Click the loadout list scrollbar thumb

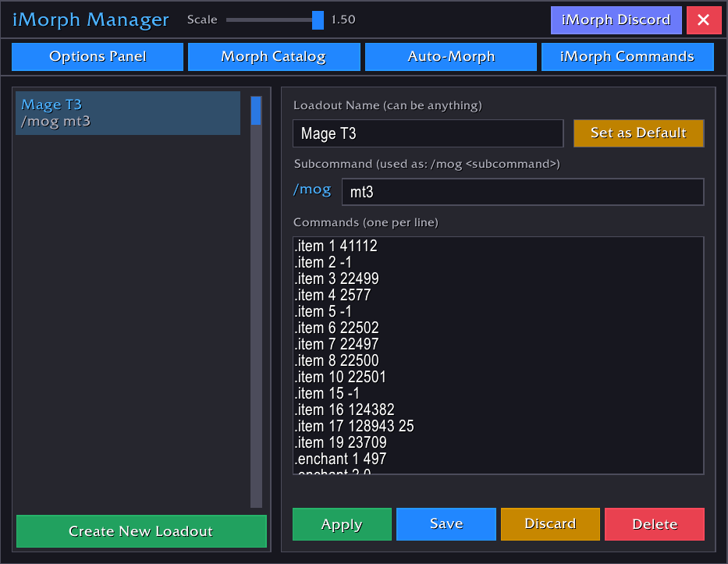[x=256, y=111]
